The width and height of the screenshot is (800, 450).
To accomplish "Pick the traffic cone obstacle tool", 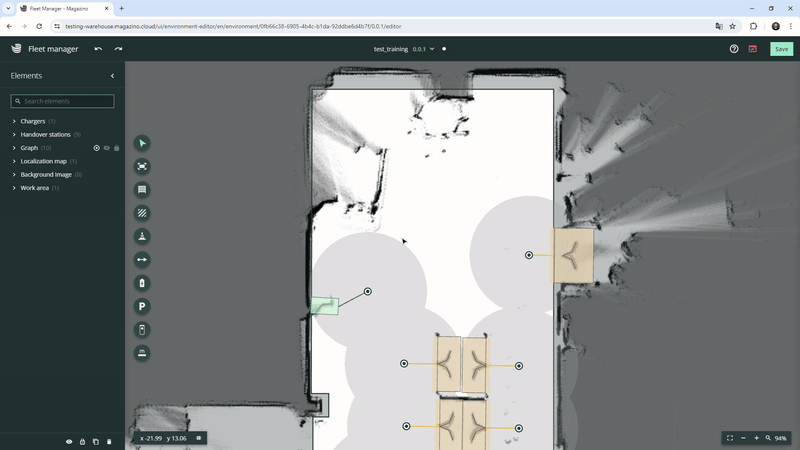I will (x=142, y=236).
